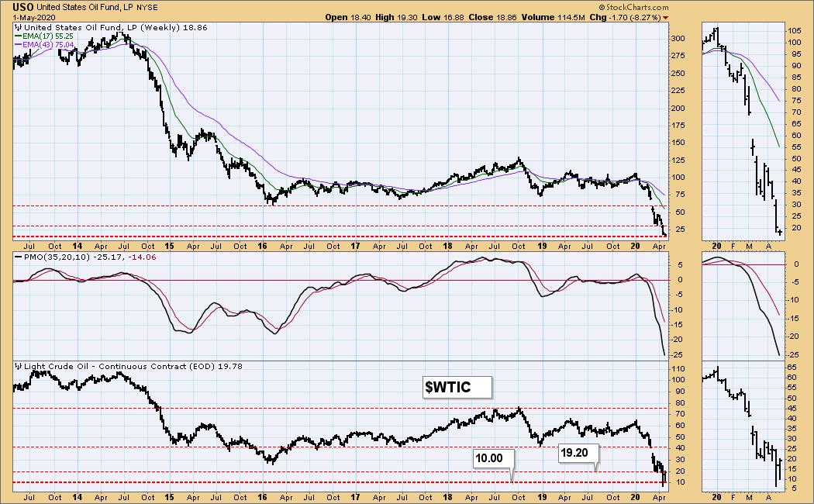The image size is (814, 504).
Task: Click the 225 price axis label
Action: point(678,90)
